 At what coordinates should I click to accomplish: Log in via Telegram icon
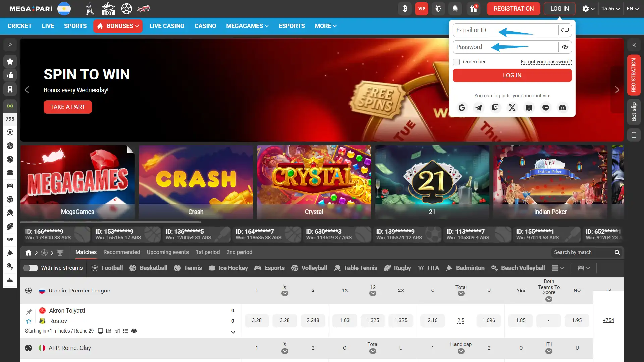tap(479, 108)
